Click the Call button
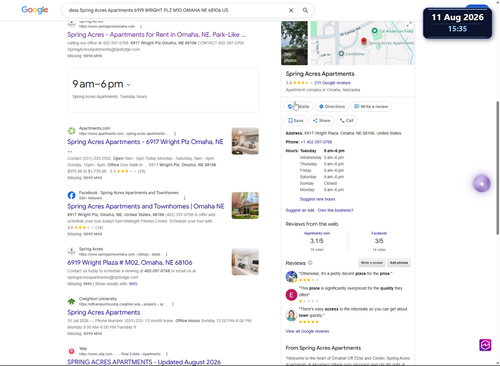Screen dimensions: 500x366 pyautogui.click(x=346, y=120)
